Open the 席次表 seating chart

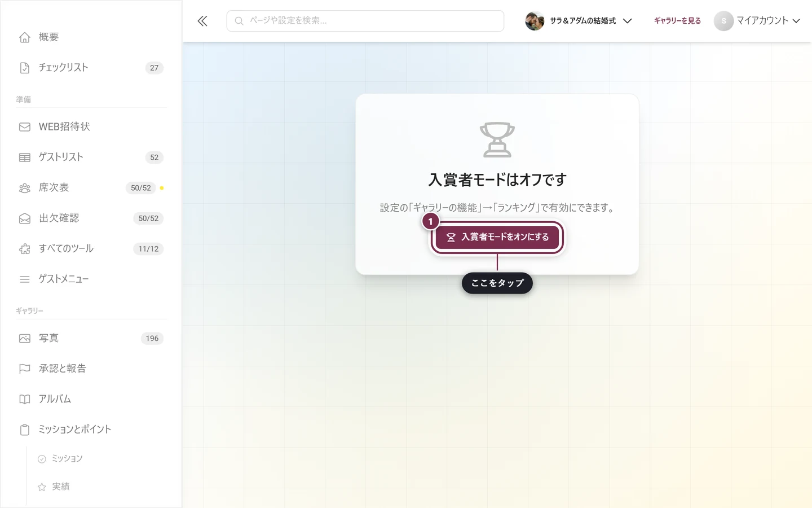pos(91,188)
